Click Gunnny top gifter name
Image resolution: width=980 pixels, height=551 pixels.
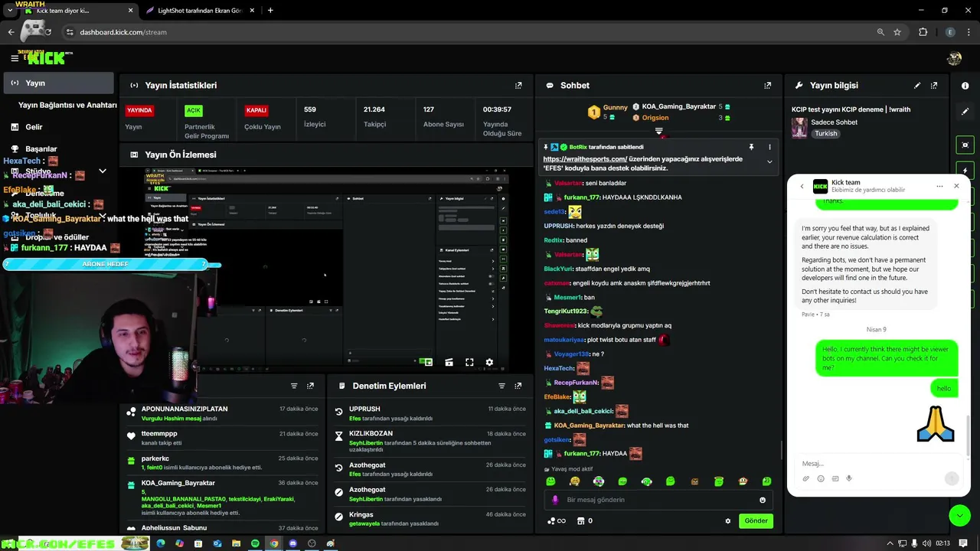[x=616, y=107]
